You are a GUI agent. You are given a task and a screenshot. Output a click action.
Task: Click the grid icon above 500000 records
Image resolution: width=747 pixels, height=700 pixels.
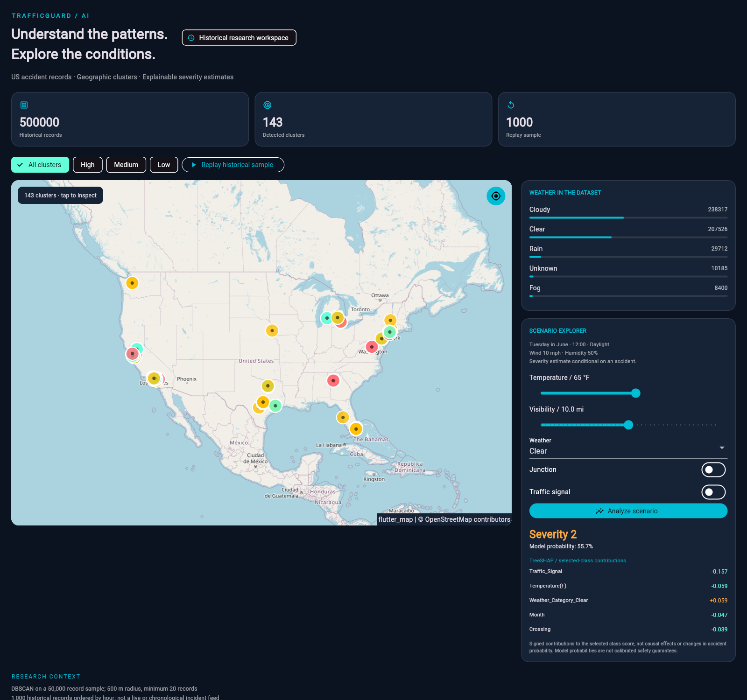click(24, 105)
